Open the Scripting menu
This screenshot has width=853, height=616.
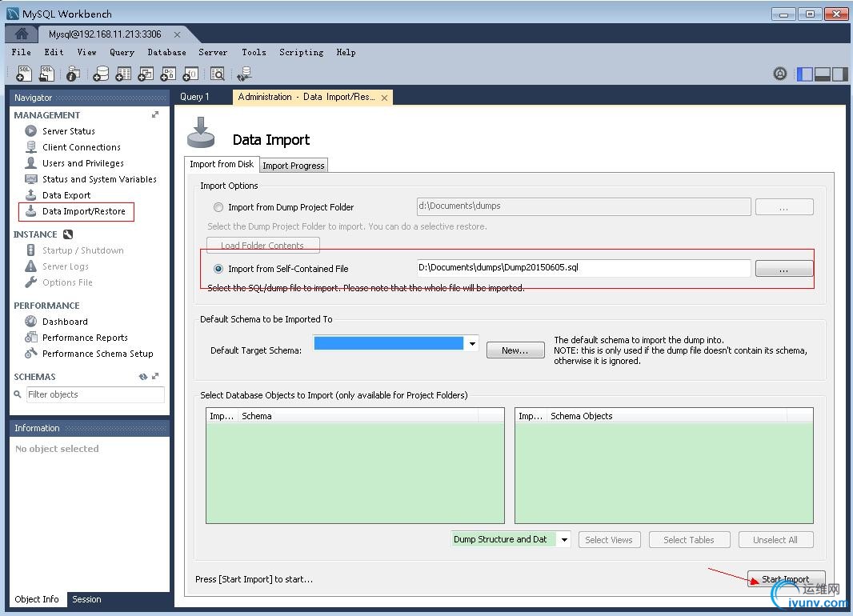tap(302, 52)
